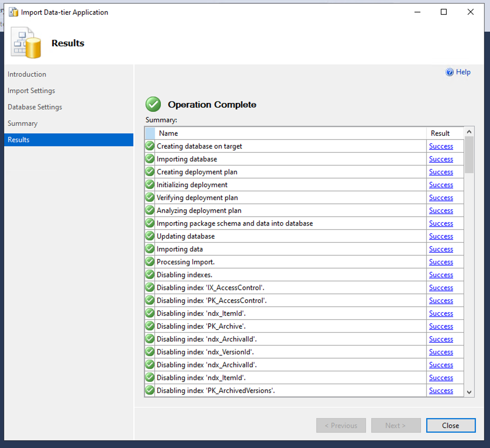This screenshot has width=490, height=448.
Task: Click green check beside Disabling index 'PK_AccessControl'
Action: 150,300
